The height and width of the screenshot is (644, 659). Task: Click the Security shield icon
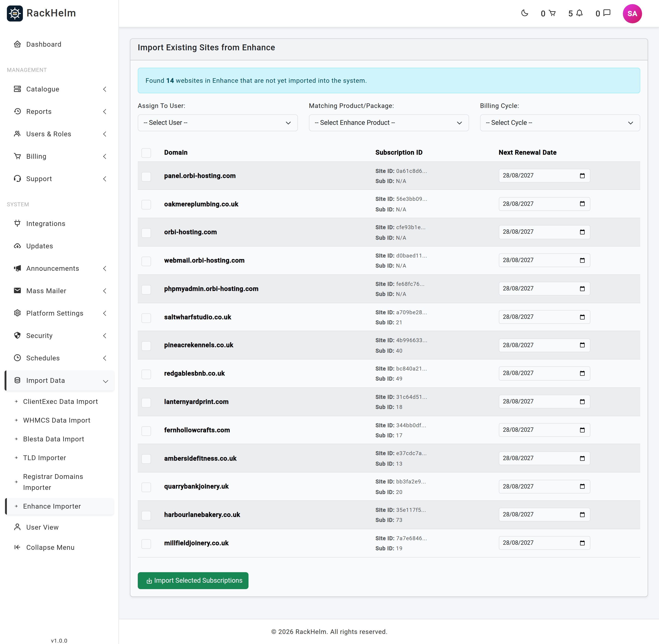pyautogui.click(x=17, y=335)
